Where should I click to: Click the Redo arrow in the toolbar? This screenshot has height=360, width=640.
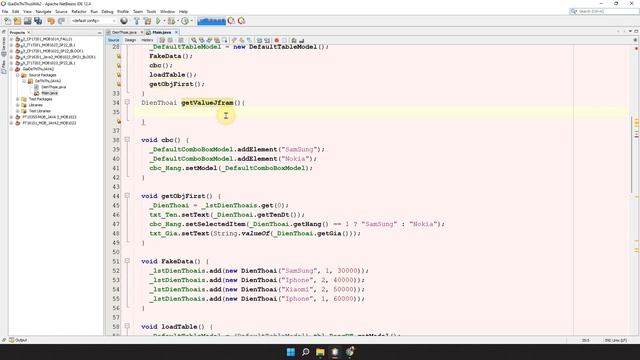61,21
